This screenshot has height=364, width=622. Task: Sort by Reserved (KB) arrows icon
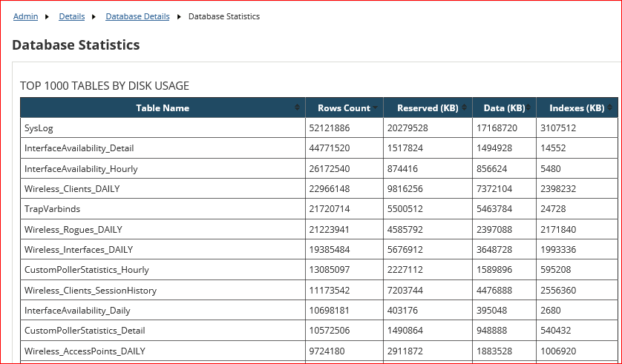pos(465,107)
